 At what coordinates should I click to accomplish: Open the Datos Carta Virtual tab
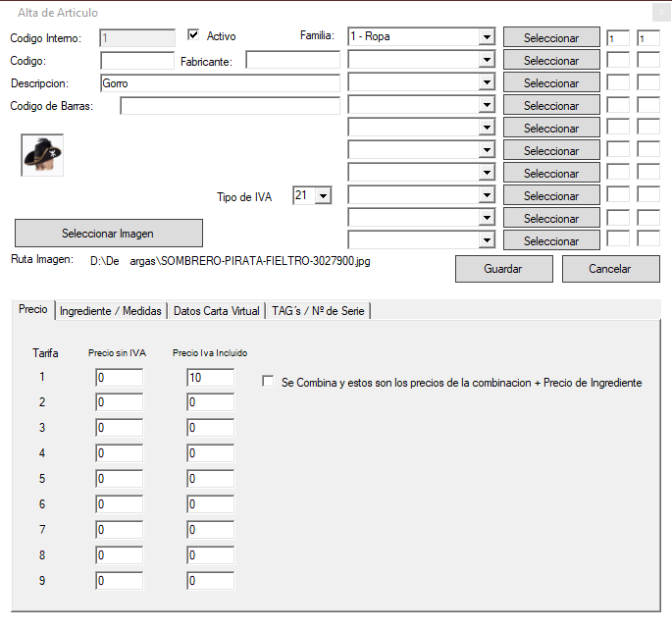pyautogui.click(x=217, y=311)
